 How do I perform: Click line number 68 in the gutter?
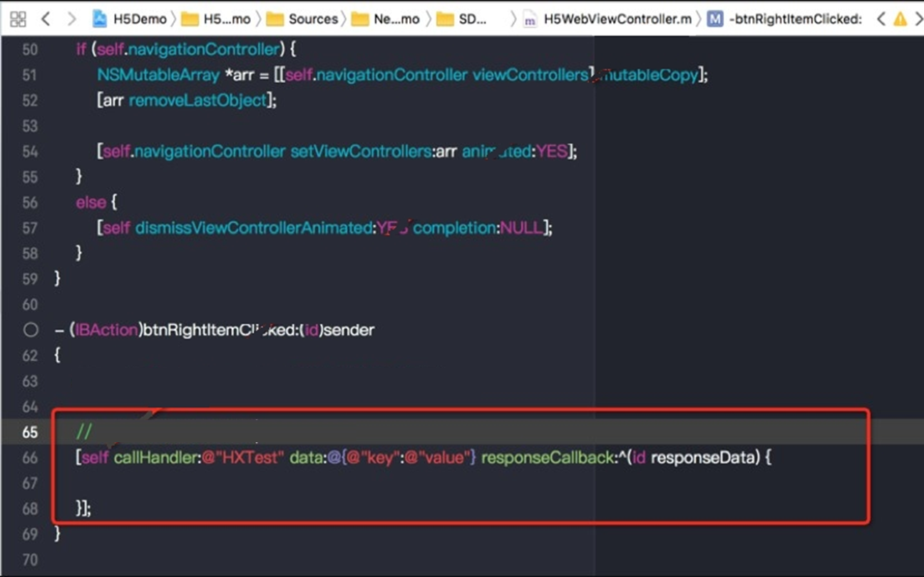(x=29, y=509)
